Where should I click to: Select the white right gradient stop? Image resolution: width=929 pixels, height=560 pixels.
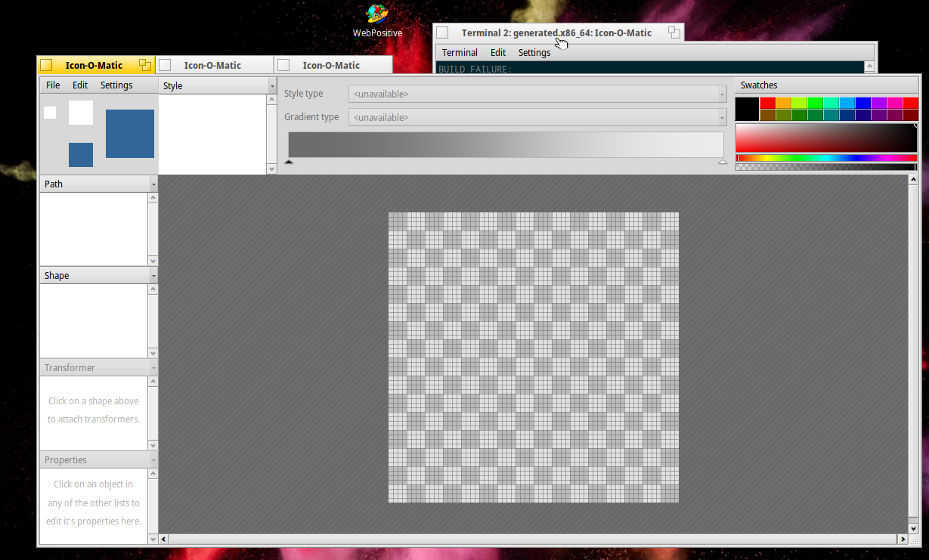723,161
